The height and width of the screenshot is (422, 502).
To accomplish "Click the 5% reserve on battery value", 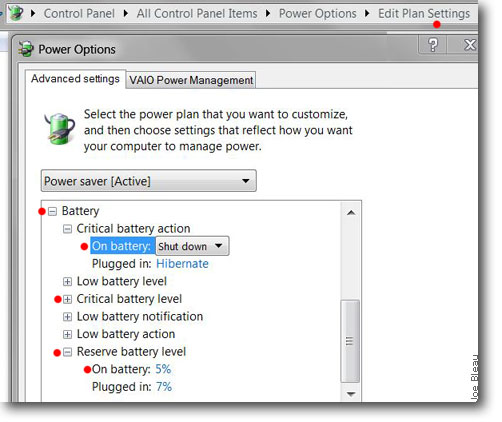I will coord(163,369).
